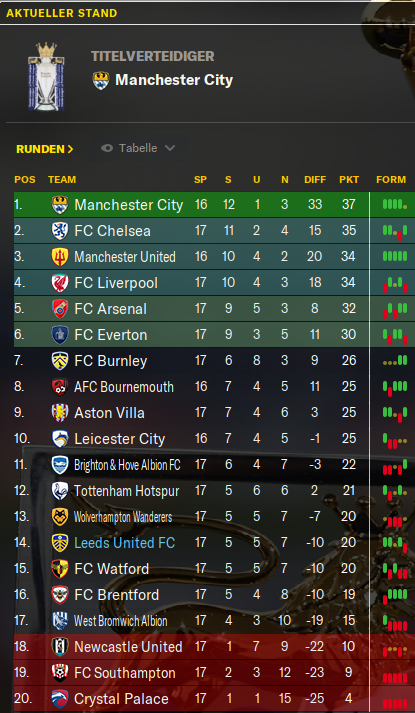Toggle the eye icon next to Tabelle
Screen dimensions: 415x713
coord(107,148)
